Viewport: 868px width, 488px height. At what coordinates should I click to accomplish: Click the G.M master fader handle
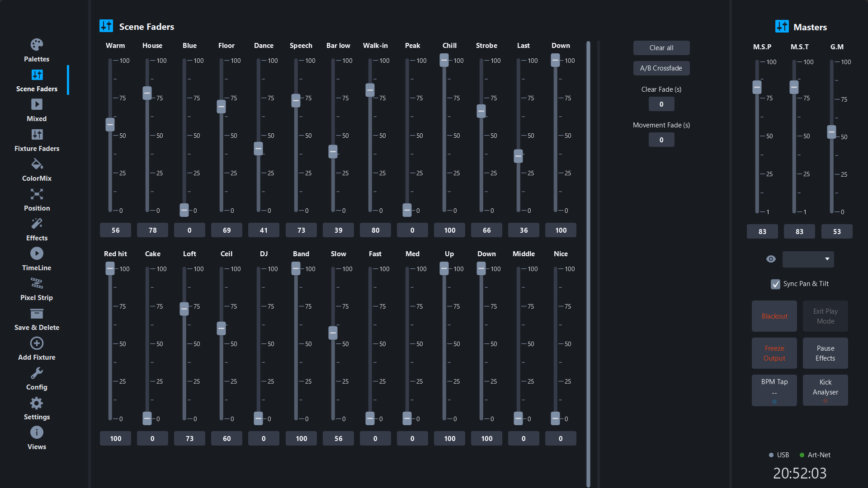(x=831, y=132)
